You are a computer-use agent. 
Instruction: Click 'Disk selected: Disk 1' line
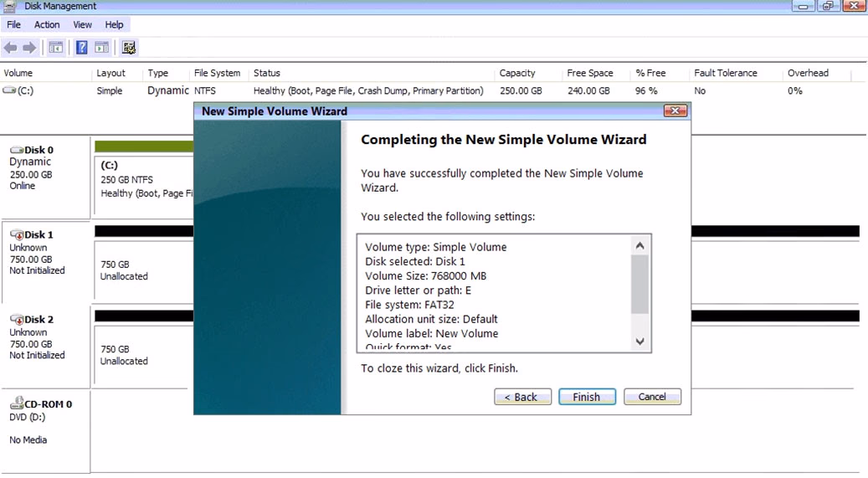pos(414,261)
